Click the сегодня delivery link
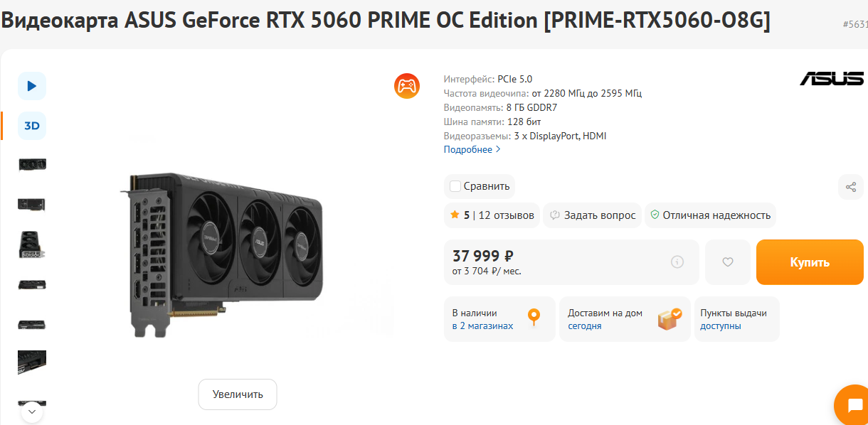Image resolution: width=868 pixels, height=425 pixels. (585, 326)
